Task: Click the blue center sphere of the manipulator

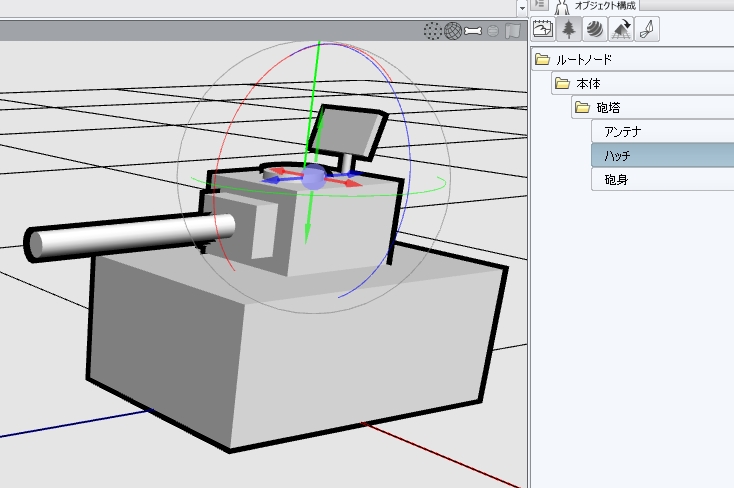Action: 313,178
